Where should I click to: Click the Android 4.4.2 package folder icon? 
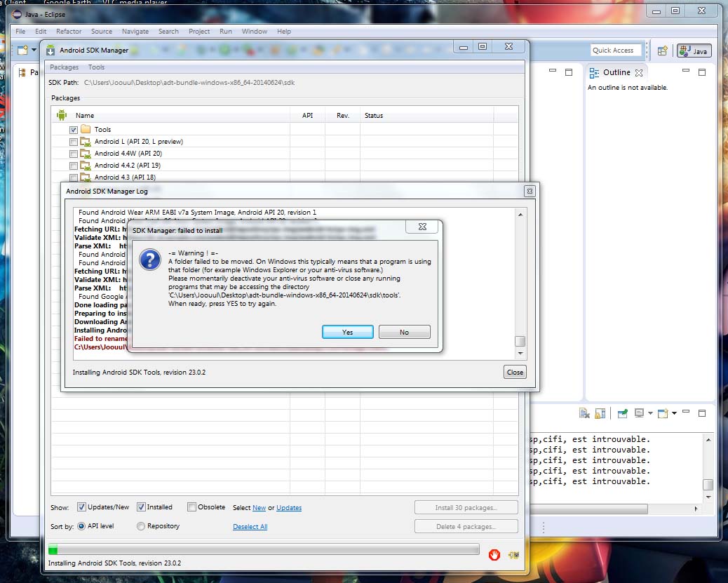click(86, 166)
